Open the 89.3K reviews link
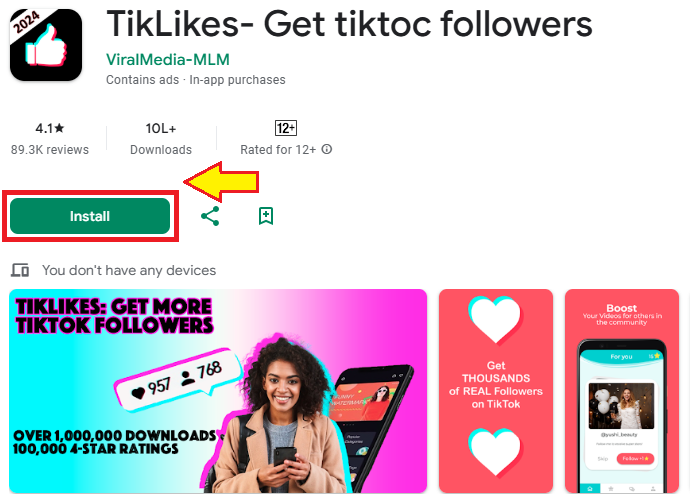Viewport: 690px width, 498px height. click(x=50, y=150)
